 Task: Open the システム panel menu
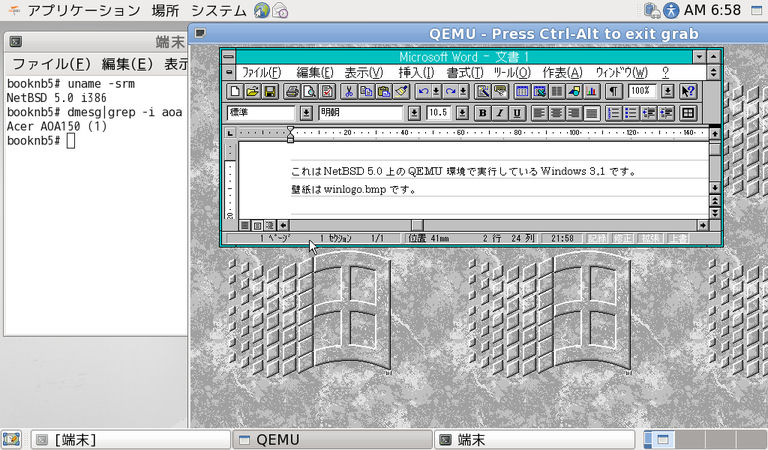coord(218,10)
